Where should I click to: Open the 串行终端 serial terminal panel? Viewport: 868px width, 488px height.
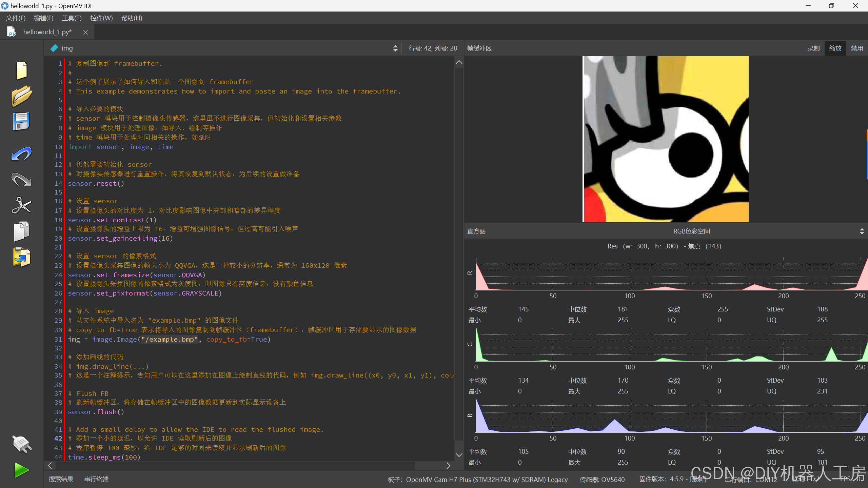pyautogui.click(x=96, y=479)
